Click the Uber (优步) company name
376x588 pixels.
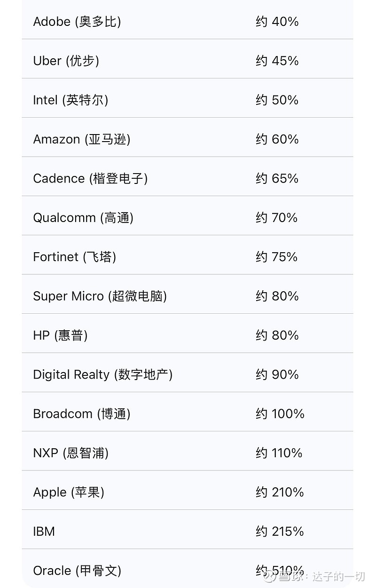[x=66, y=61]
